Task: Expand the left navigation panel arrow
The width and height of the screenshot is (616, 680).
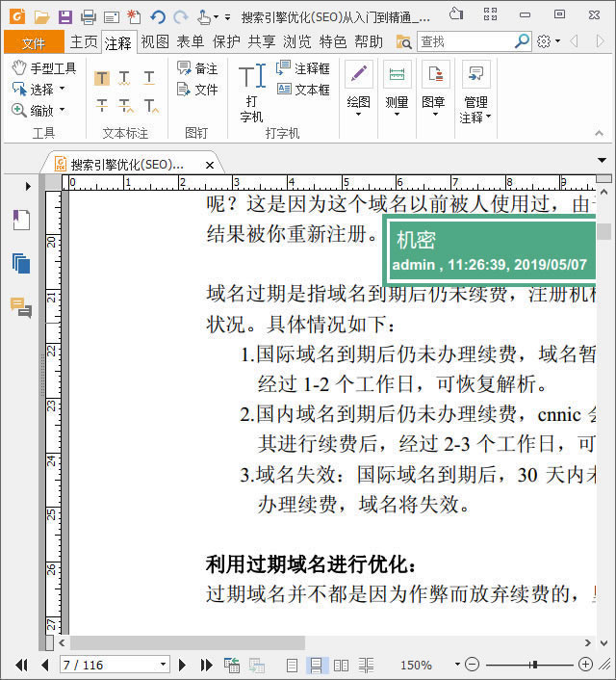Action: (x=28, y=187)
